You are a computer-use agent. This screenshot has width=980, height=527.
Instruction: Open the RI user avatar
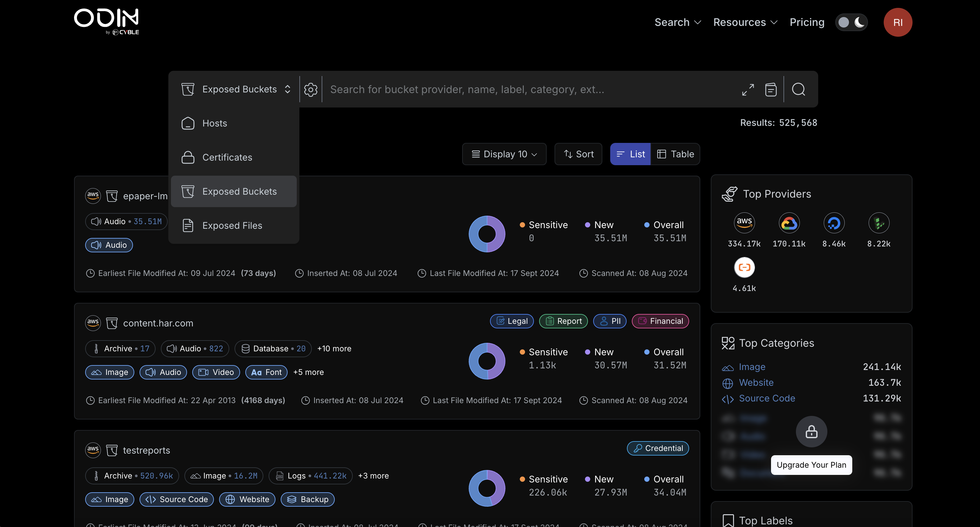tap(898, 22)
